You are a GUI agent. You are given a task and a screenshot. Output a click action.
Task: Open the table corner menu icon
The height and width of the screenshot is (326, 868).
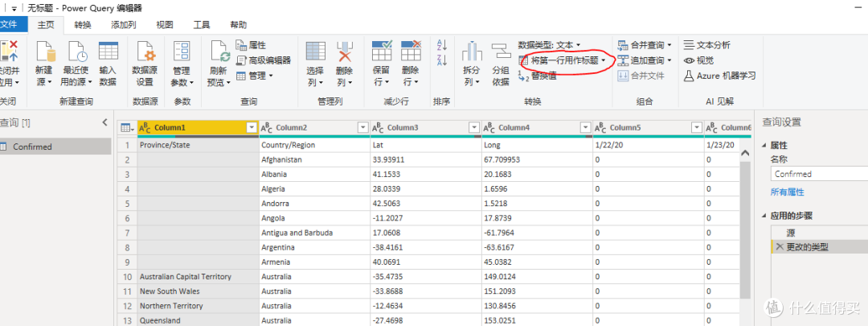tap(127, 128)
